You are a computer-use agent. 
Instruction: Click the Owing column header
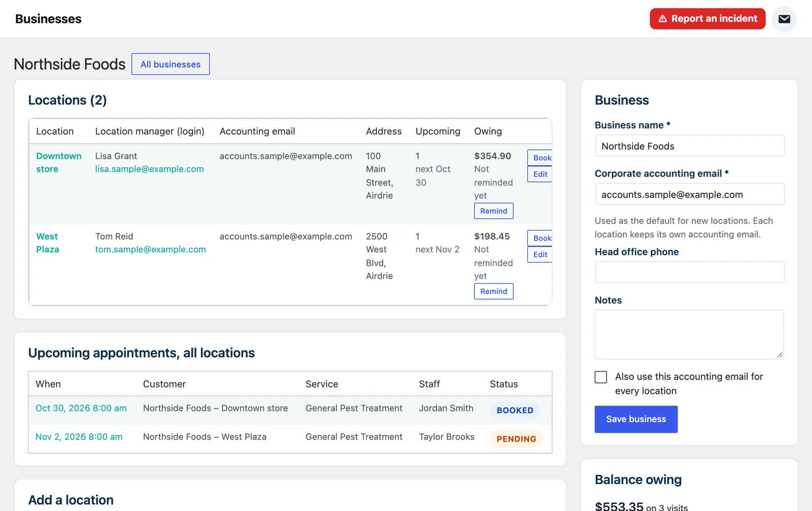tap(488, 131)
